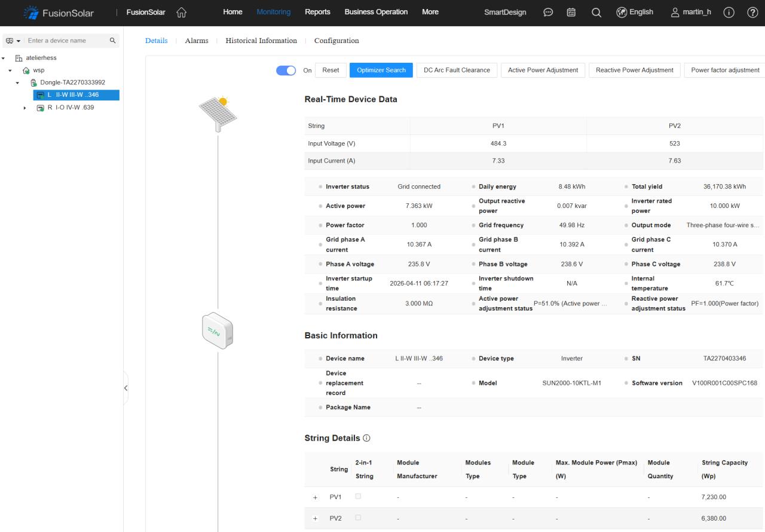Click the home icon beside FusionSolar
The image size is (765, 532).
click(x=181, y=12)
